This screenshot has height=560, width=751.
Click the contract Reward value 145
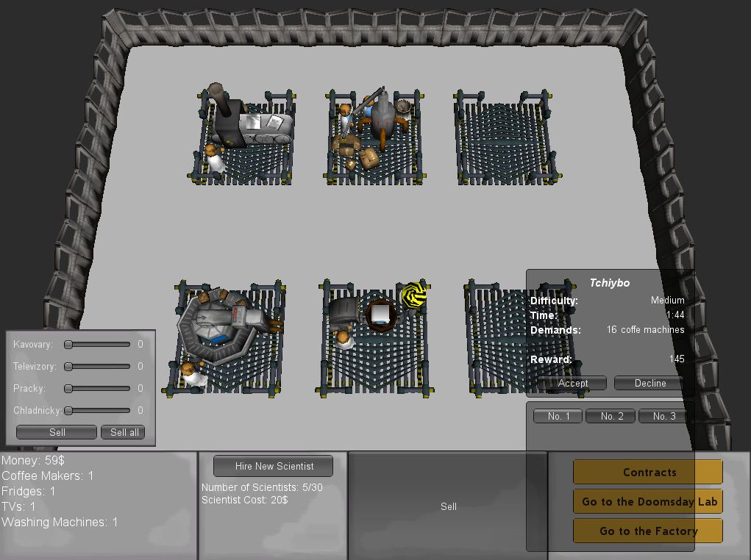click(x=676, y=359)
